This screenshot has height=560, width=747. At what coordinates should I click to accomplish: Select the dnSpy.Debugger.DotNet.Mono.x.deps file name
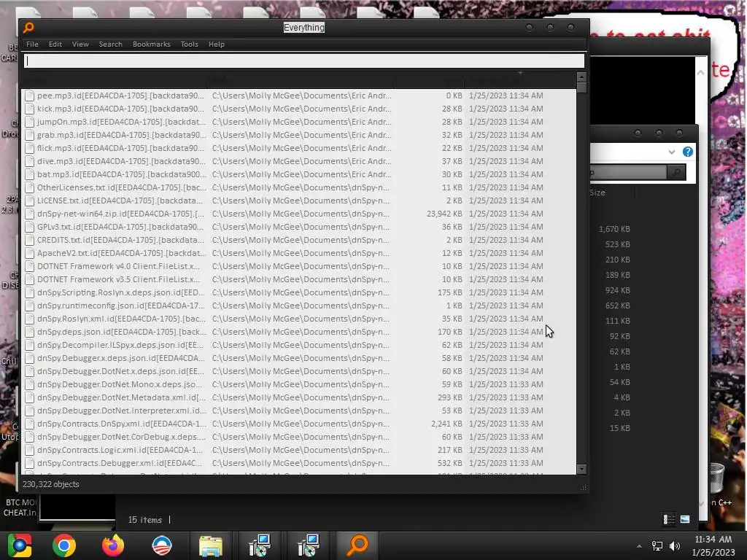click(x=120, y=384)
